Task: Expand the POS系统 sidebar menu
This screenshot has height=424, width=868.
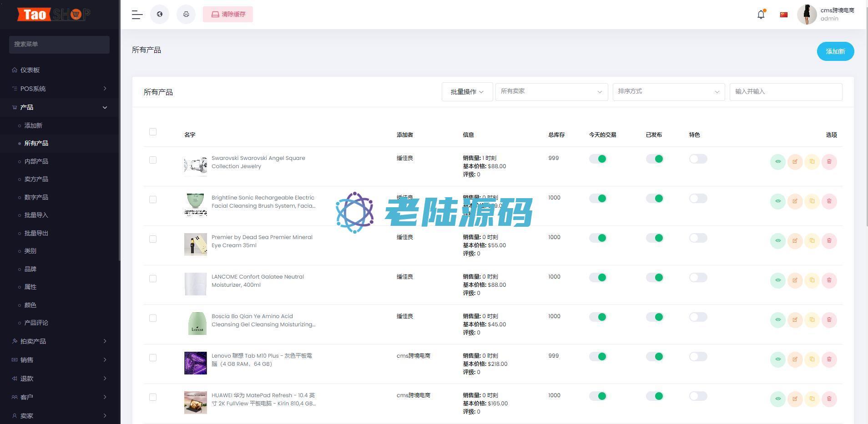Action: [59, 89]
